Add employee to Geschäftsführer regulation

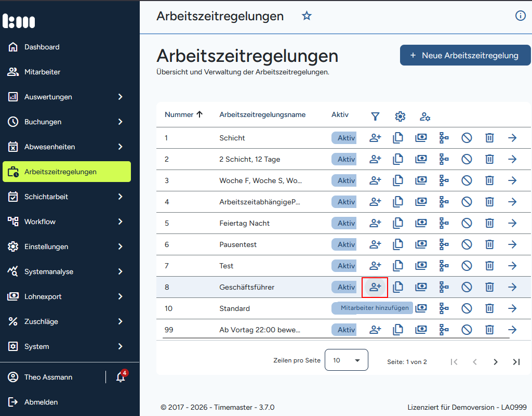tap(375, 287)
